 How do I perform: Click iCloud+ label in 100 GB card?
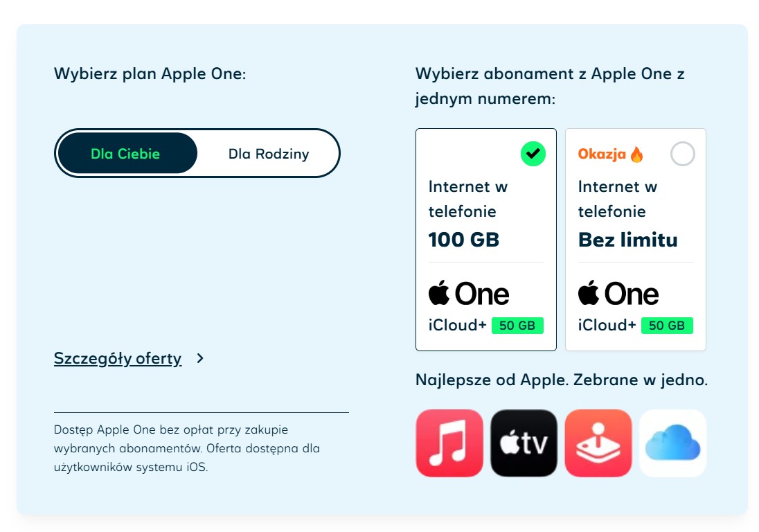coord(457,325)
